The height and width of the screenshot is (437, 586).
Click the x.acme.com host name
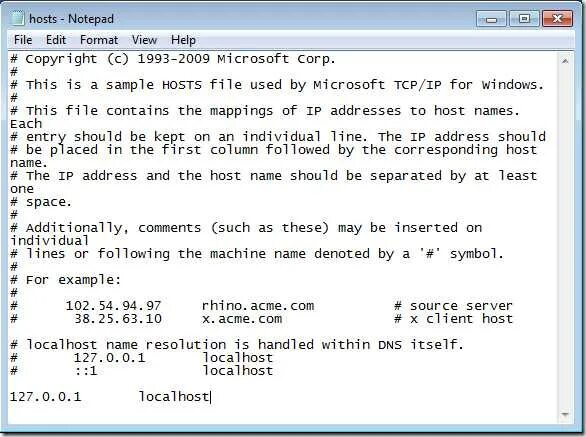point(242,319)
